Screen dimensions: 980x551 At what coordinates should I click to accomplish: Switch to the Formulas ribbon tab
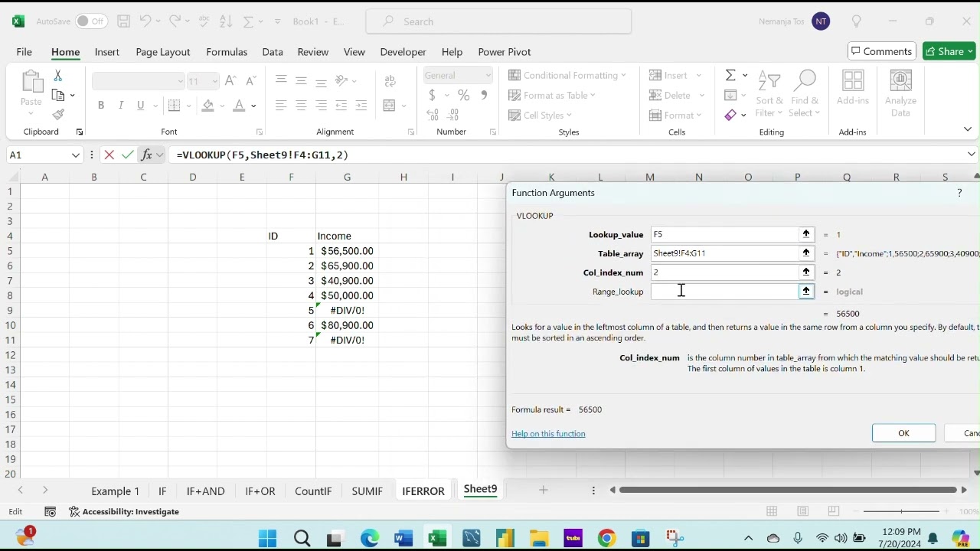227,52
